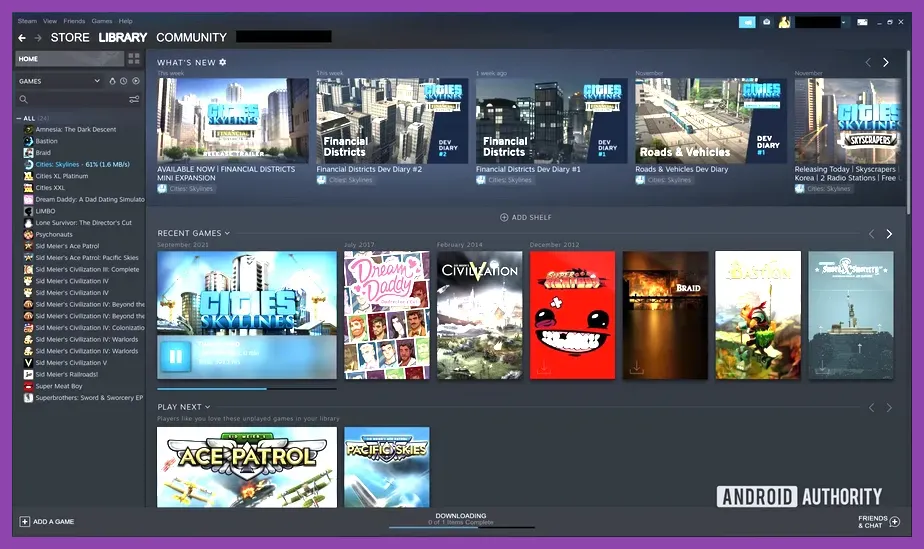Select Psychonauts icon in the game list

point(28,234)
